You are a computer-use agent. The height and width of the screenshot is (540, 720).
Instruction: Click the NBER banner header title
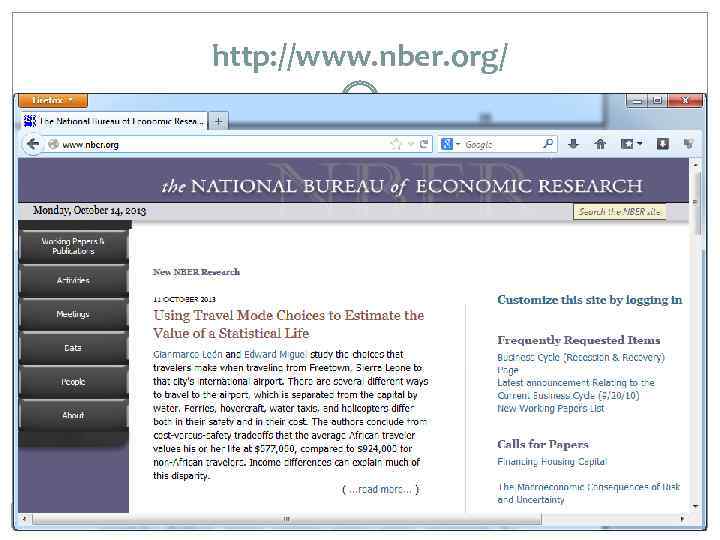402,186
